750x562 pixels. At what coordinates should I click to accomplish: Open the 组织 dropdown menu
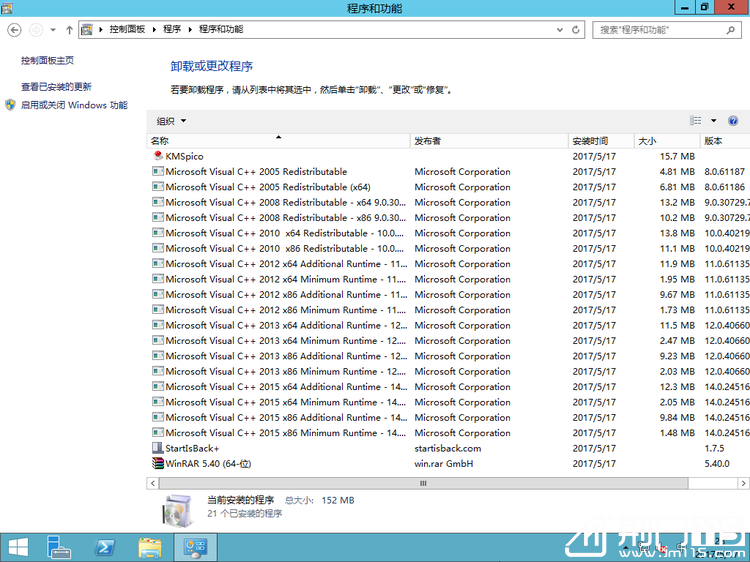171,121
